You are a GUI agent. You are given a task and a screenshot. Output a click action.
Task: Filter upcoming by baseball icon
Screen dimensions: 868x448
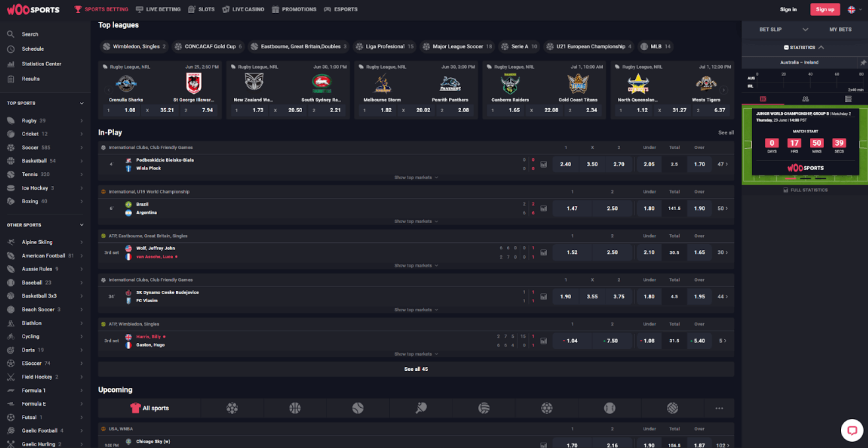(609, 408)
